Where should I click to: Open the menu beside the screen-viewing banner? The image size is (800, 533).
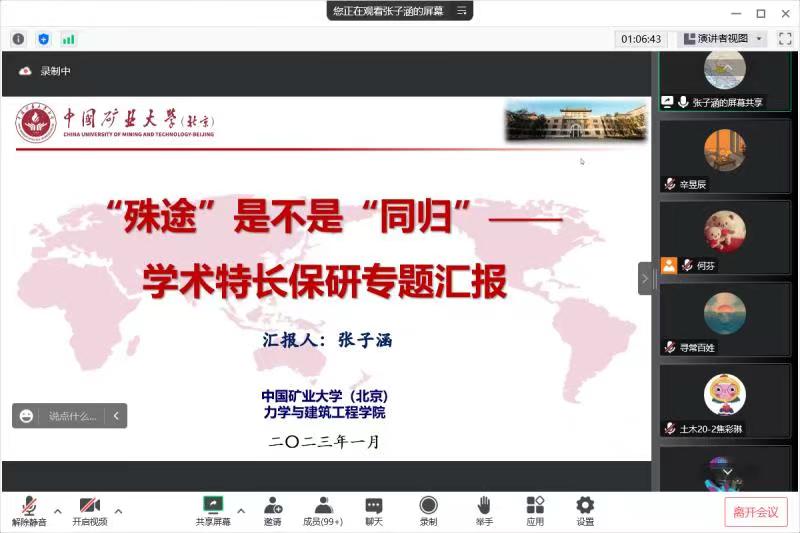coord(461,11)
